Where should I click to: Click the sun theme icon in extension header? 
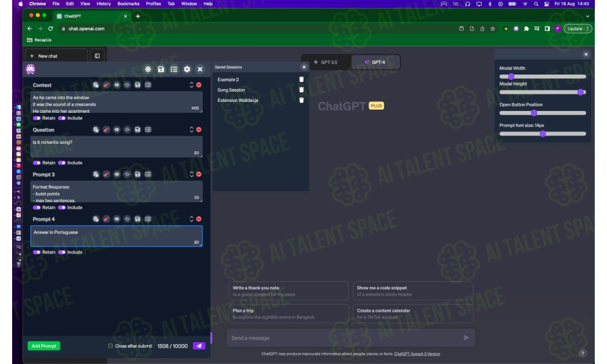click(x=148, y=69)
